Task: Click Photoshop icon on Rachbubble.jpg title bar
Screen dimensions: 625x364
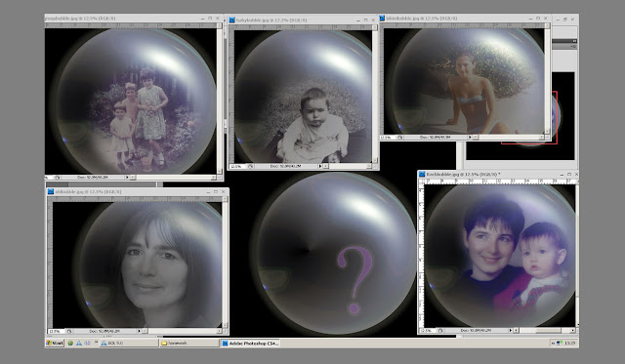Action: click(422, 175)
